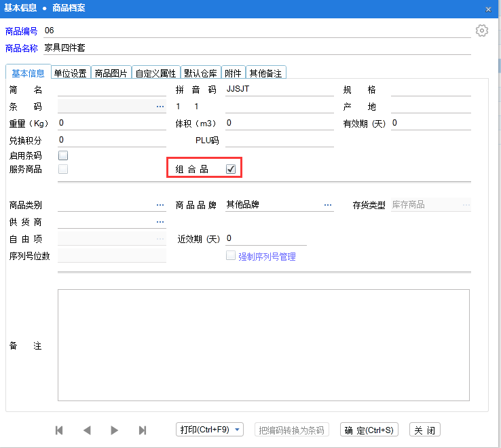Click the 商品编号 blue label

click(22, 31)
